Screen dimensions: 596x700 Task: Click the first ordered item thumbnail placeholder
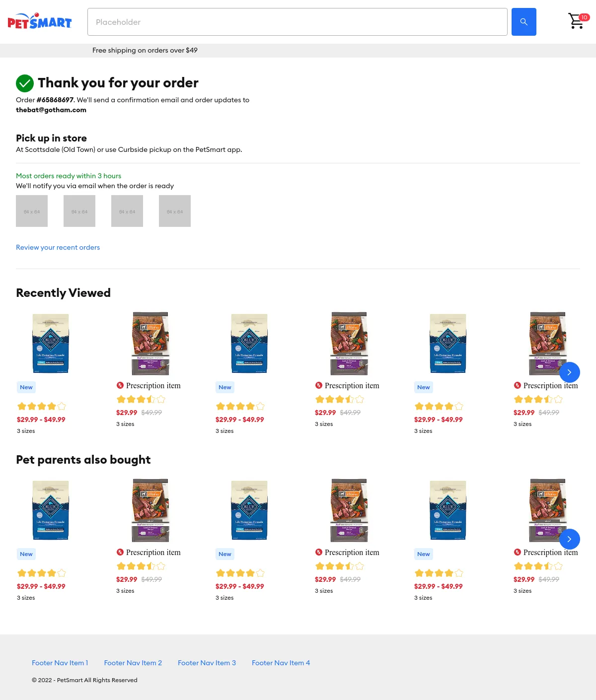click(x=32, y=211)
